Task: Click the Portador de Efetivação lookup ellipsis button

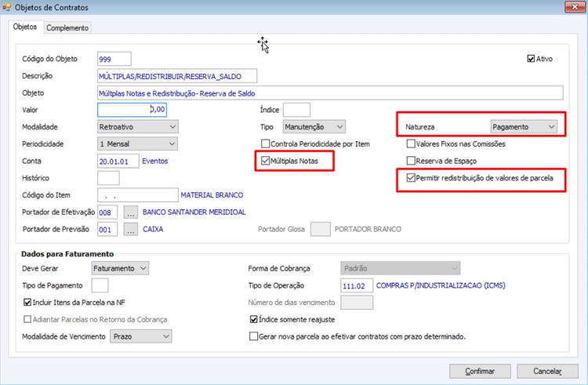Action: (130, 212)
